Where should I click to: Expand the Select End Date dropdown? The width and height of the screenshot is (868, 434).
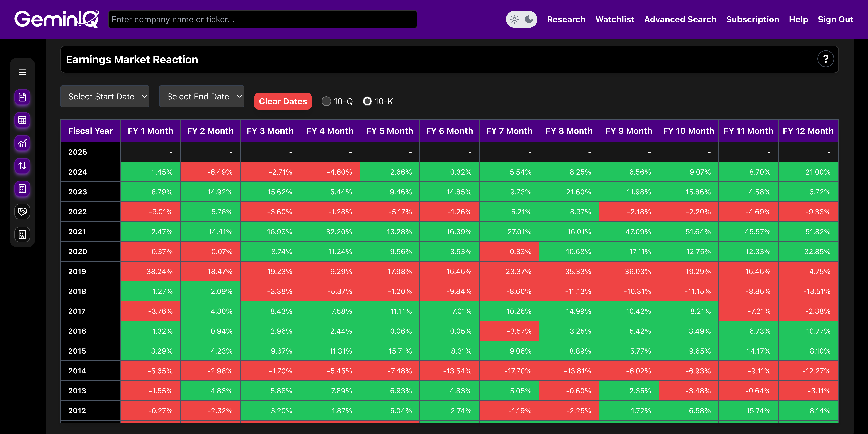pos(201,97)
